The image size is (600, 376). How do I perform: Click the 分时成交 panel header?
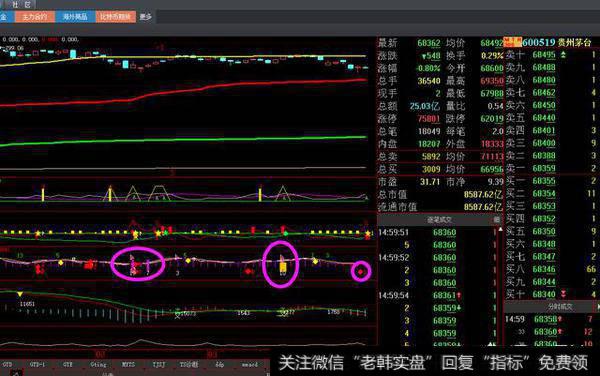click(560, 307)
